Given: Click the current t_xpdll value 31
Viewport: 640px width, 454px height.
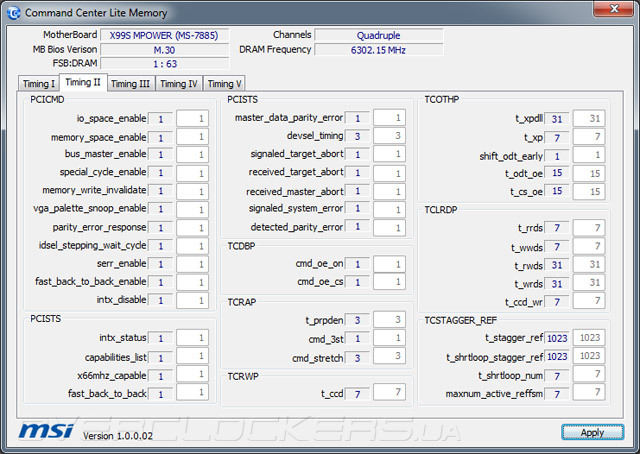Looking at the screenshot, I should [557, 119].
